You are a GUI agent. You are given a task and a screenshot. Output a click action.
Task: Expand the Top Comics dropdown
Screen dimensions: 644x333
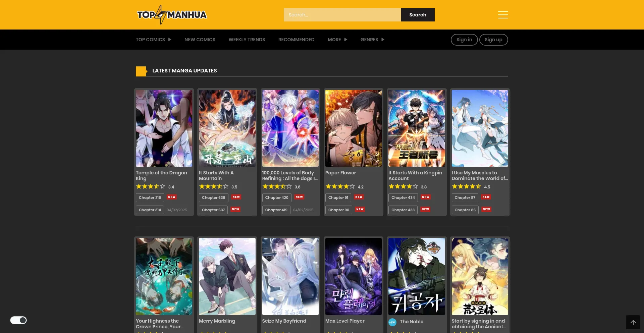pyautogui.click(x=153, y=40)
